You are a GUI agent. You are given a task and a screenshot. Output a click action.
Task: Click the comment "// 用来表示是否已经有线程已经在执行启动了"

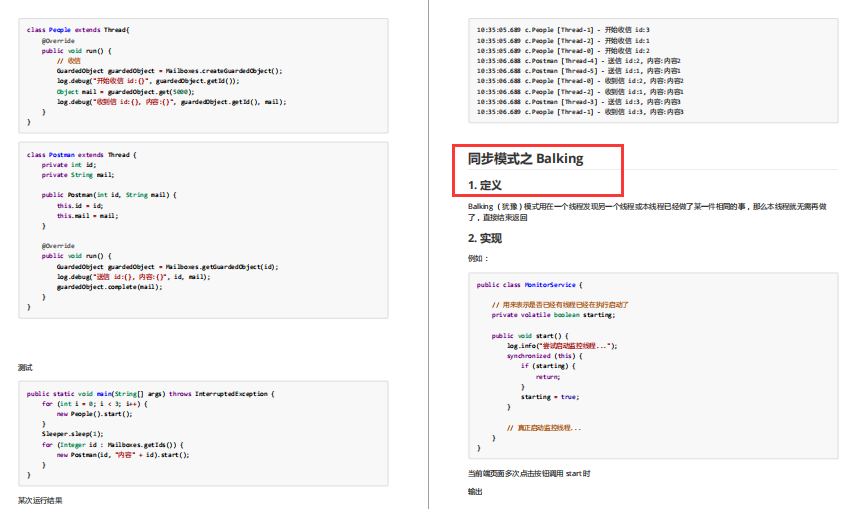[560, 305]
